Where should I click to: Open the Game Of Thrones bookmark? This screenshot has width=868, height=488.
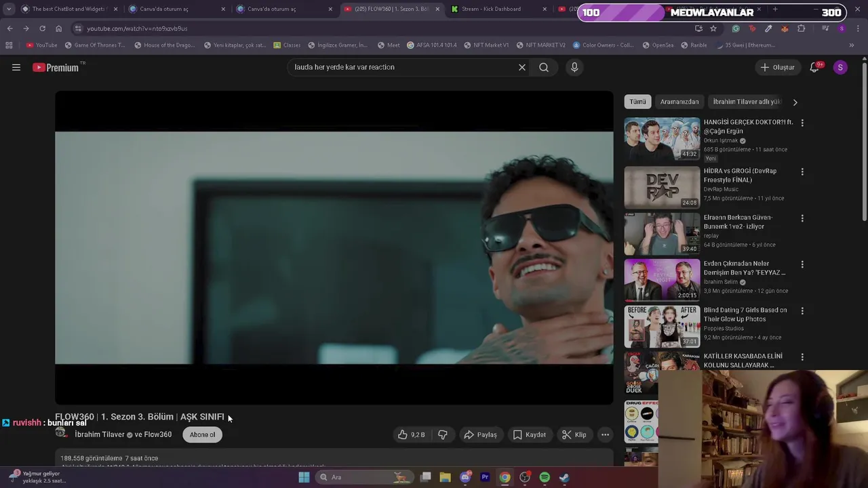click(95, 45)
